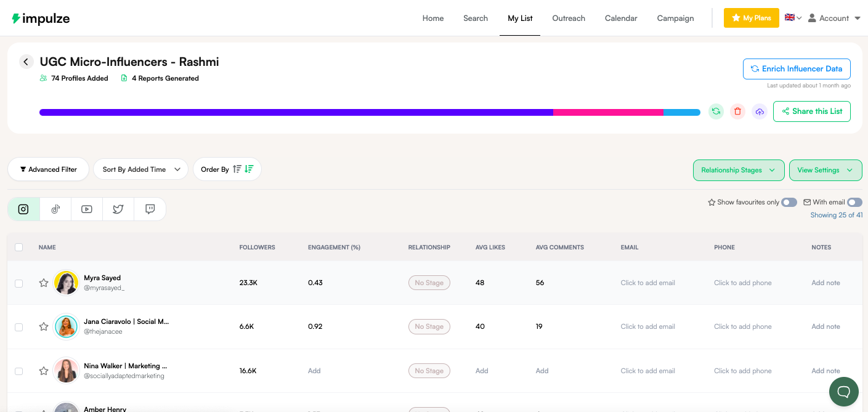The image size is (868, 412).
Task: Favourite Jana Ciaravolo with the star
Action: (x=44, y=326)
